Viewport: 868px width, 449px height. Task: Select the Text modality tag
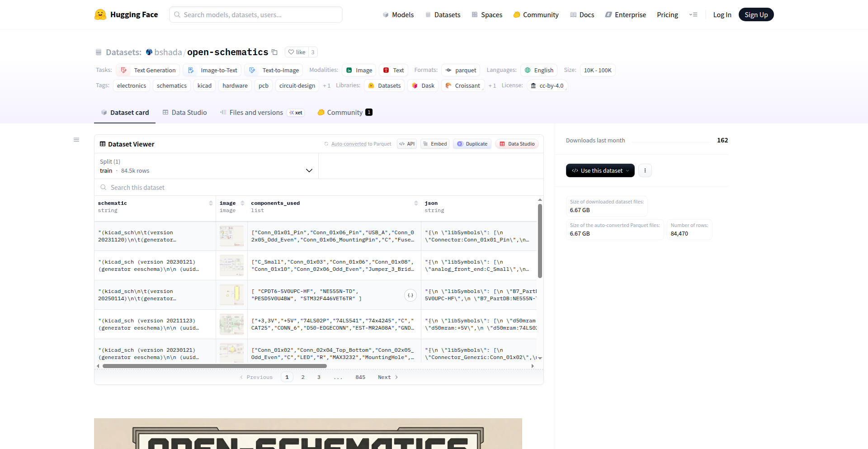click(x=394, y=70)
